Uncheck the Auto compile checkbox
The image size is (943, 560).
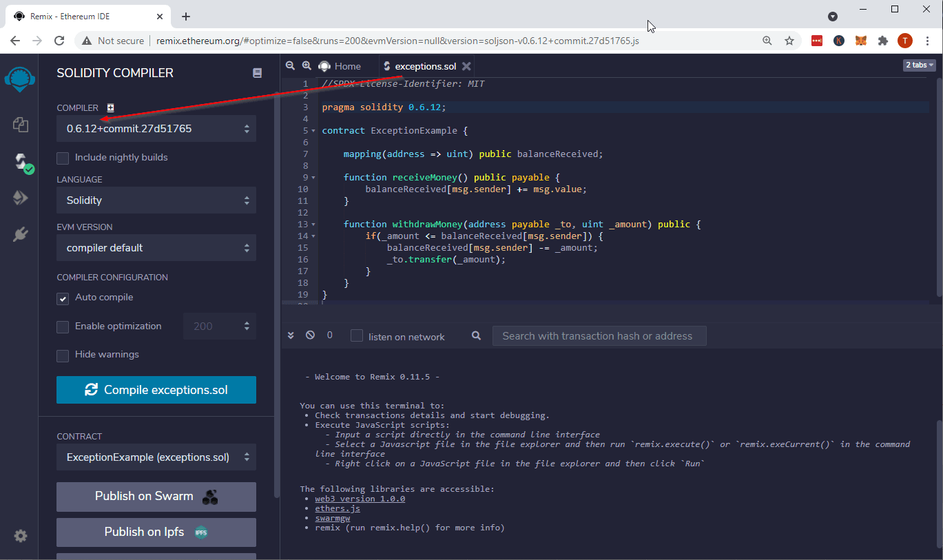tap(63, 298)
